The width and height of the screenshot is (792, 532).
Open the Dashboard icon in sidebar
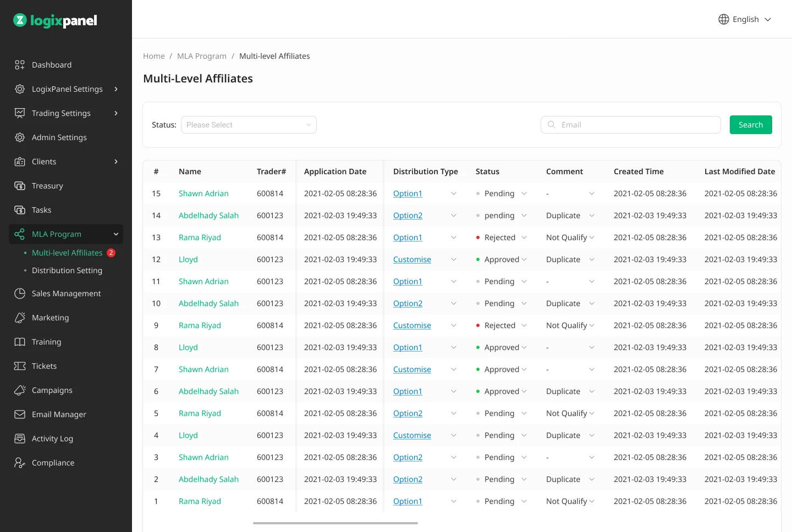pos(20,65)
